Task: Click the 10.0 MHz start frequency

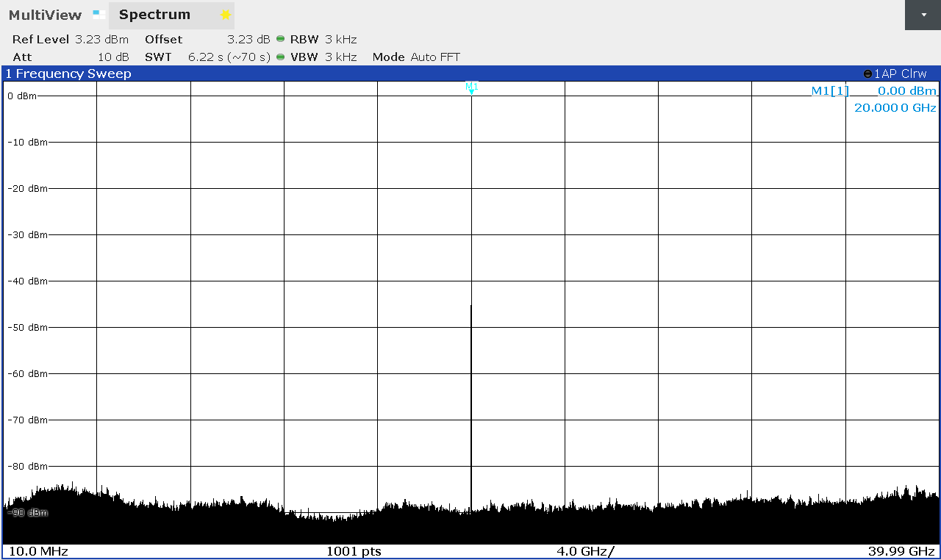Action: click(x=37, y=551)
